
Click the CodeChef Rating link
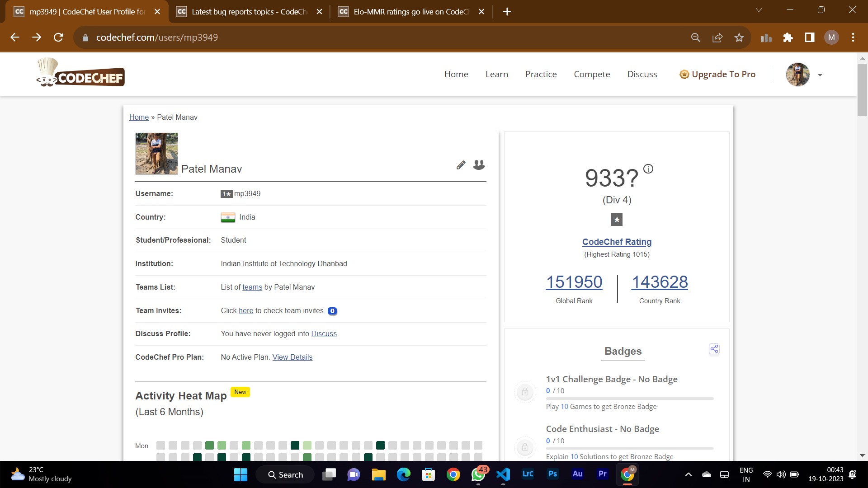coord(617,242)
